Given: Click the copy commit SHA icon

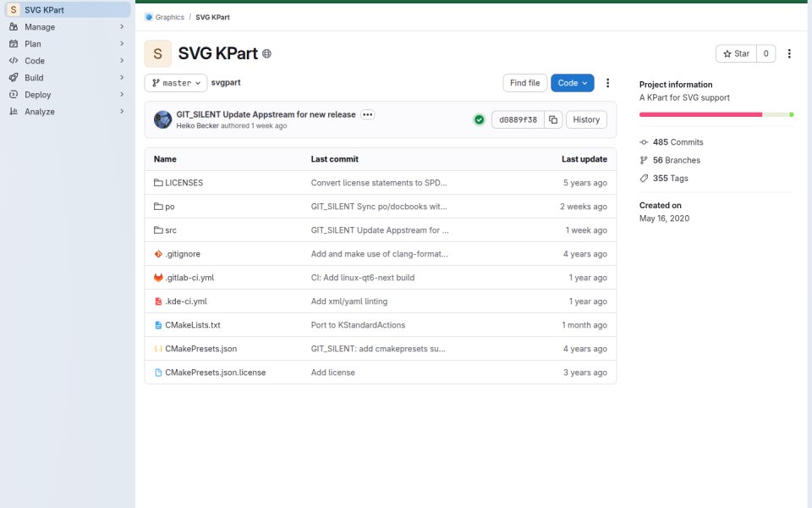Looking at the screenshot, I should click(x=553, y=119).
